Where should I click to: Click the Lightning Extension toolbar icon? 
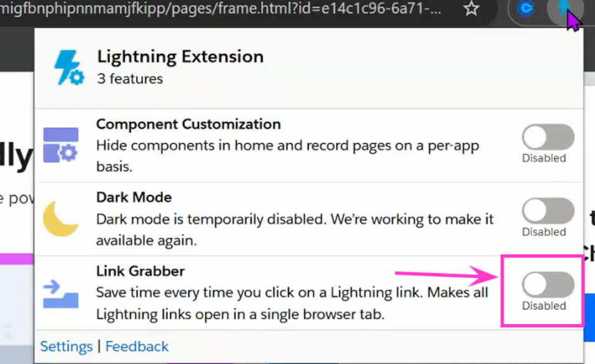click(x=565, y=8)
